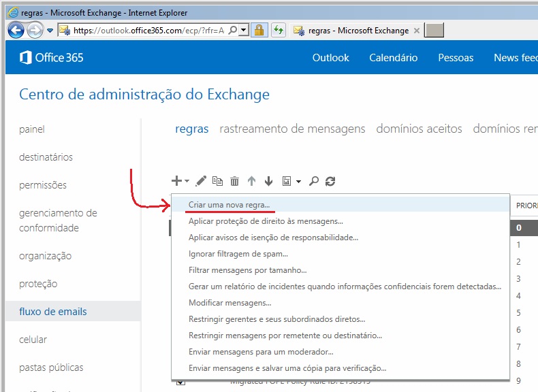Click the address bar search magnifier

pyautogui.click(x=233, y=30)
